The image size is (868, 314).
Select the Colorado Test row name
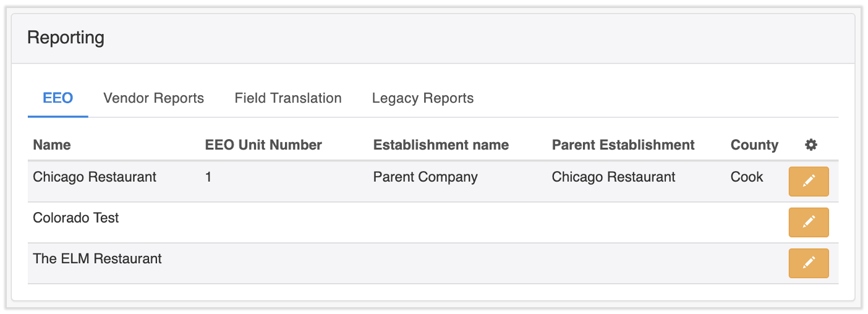(76, 218)
